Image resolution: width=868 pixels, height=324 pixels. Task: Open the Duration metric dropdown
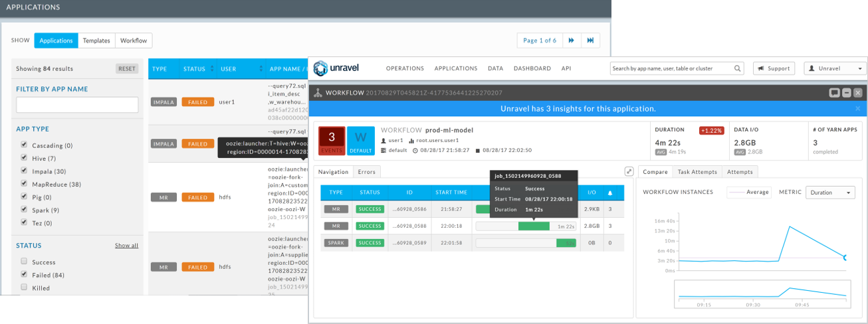click(x=829, y=193)
